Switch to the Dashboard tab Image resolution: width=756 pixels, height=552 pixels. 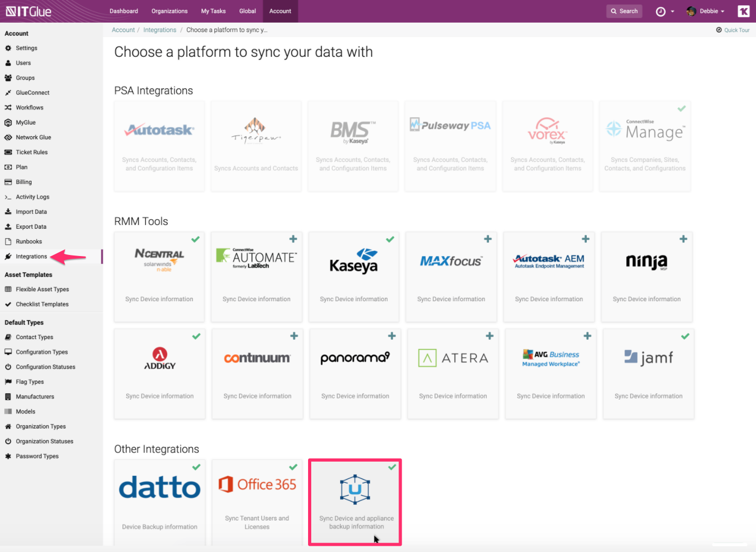pos(124,11)
